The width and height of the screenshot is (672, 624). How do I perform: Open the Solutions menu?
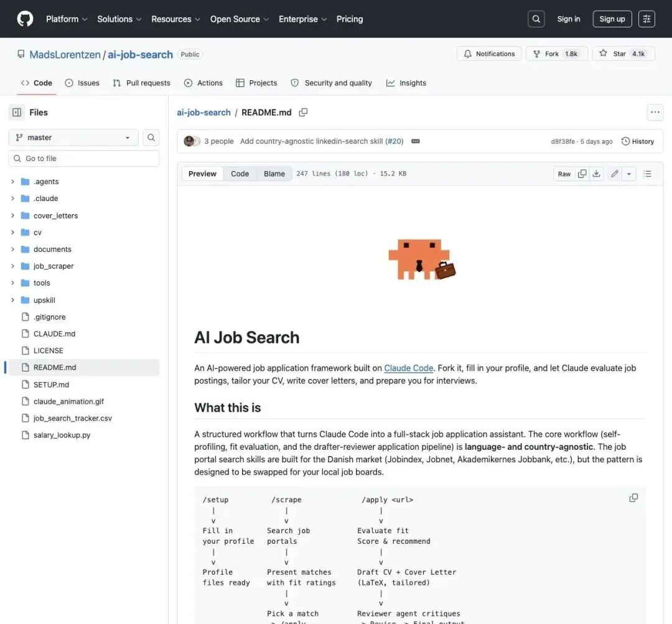(x=119, y=19)
